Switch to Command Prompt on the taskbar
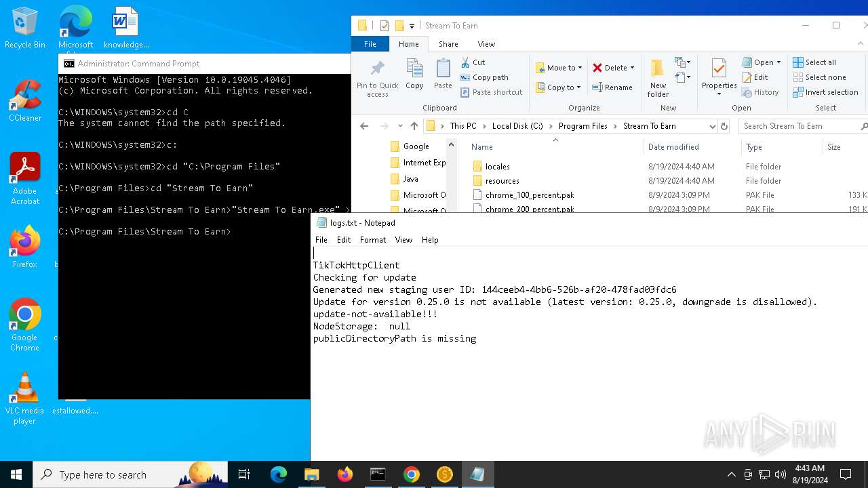868x488 pixels. coord(378,474)
